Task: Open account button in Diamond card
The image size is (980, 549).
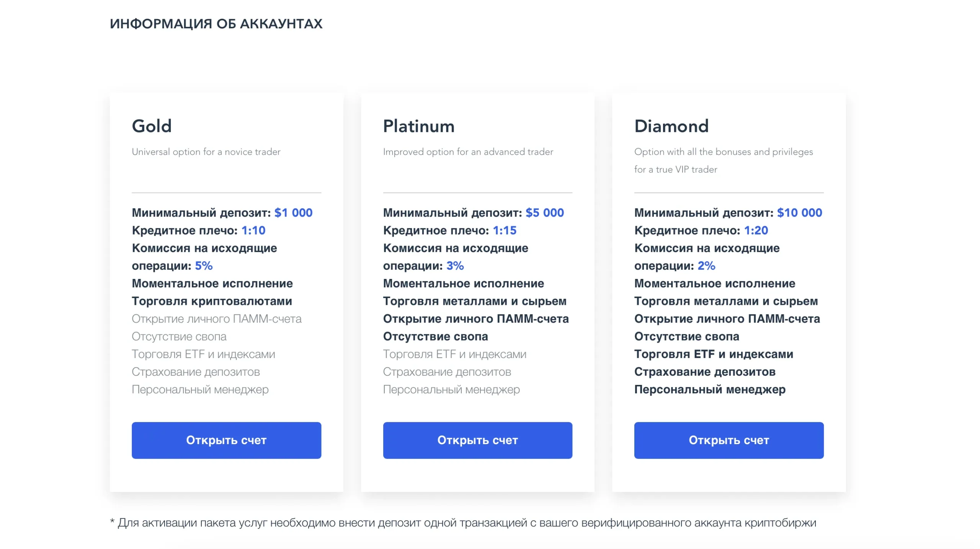Action: click(x=728, y=440)
